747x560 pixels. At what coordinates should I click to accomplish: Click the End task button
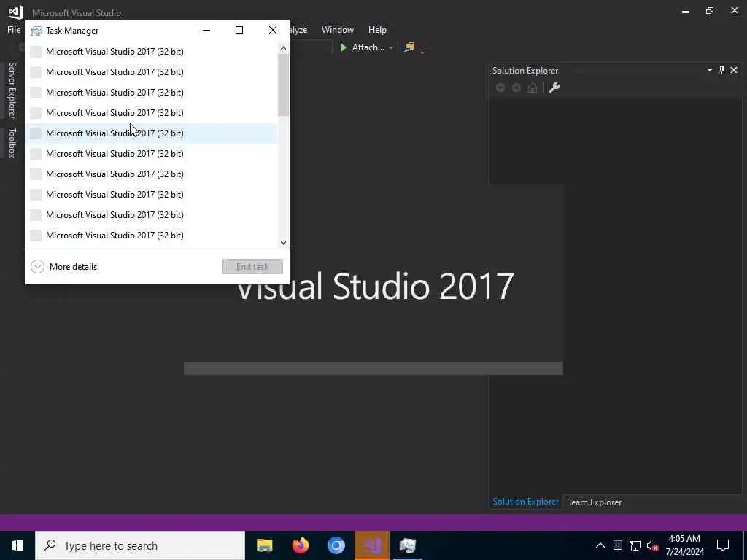point(252,267)
